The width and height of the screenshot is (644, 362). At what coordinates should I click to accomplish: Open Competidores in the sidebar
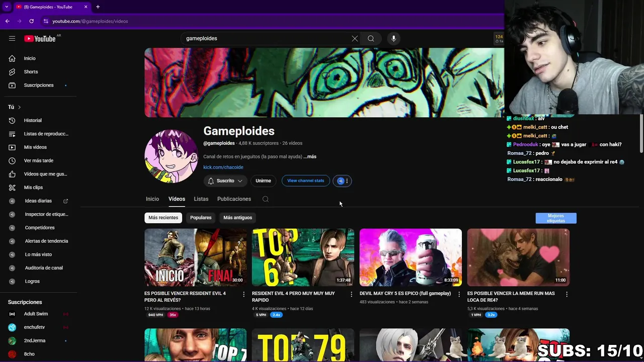pyautogui.click(x=40, y=228)
